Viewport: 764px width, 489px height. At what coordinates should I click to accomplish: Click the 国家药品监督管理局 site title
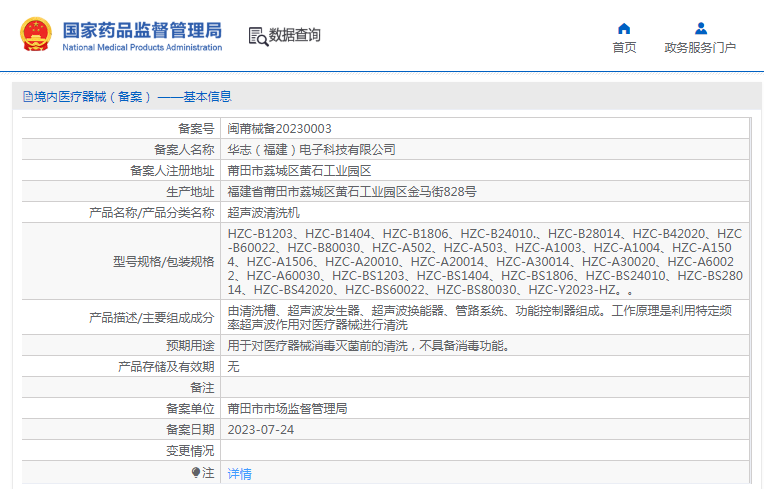pyautogui.click(x=141, y=29)
